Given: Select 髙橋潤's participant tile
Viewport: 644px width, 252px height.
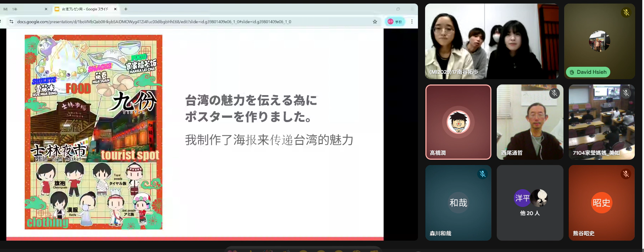Looking at the screenshot, I should click(x=458, y=122).
